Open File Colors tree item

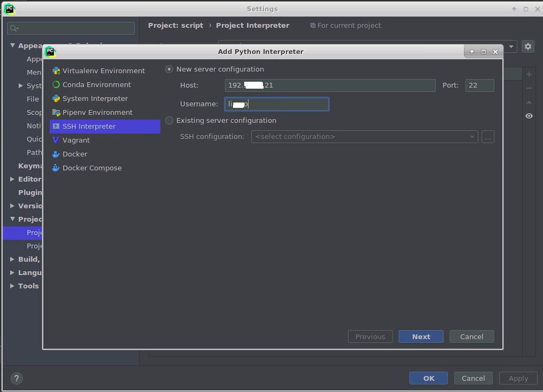coord(34,99)
